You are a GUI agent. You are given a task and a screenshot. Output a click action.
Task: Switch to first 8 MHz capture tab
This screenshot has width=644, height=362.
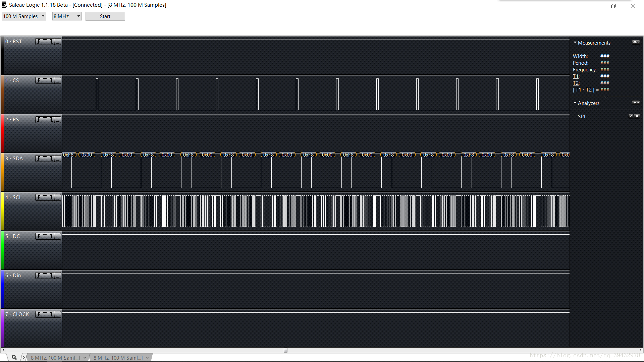click(55, 358)
